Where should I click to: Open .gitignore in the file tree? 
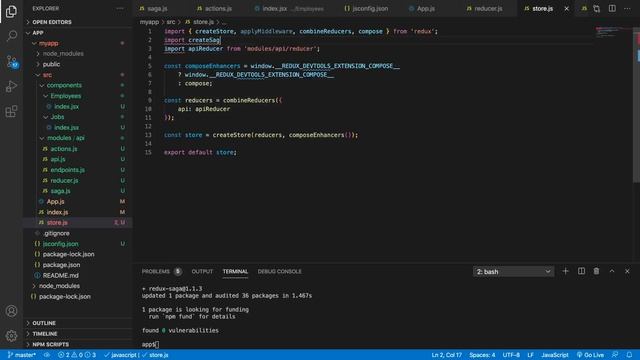56,233
